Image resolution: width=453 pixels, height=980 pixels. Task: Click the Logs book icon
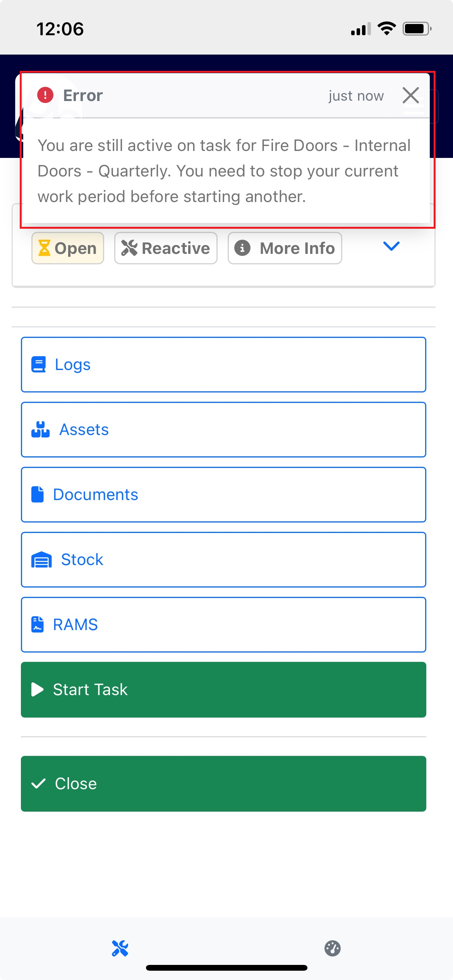click(38, 365)
